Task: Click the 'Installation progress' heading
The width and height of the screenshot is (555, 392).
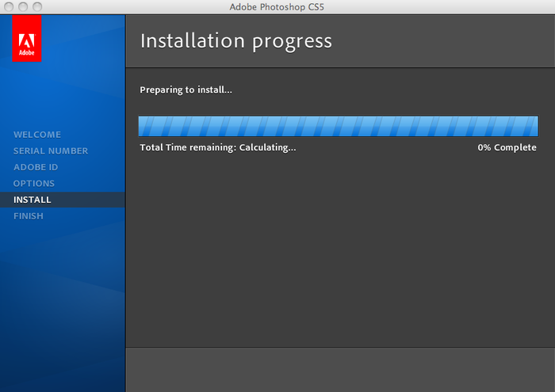Action: pos(236,41)
